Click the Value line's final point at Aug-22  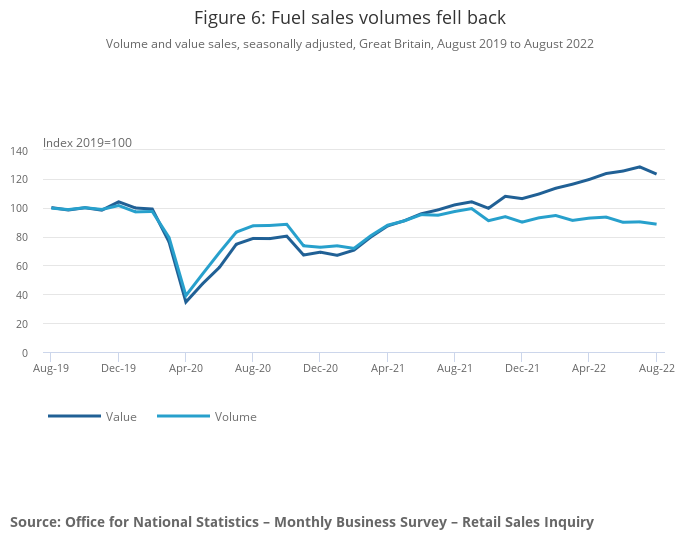pyautogui.click(x=656, y=174)
